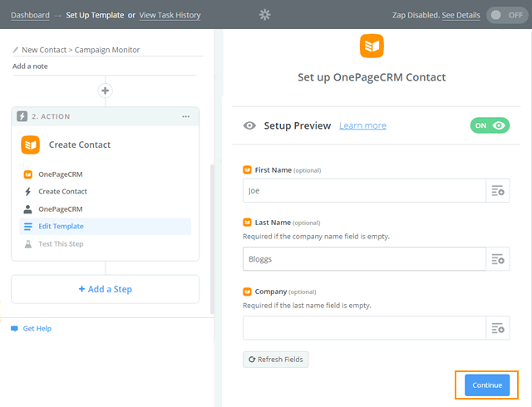Viewport: 532px width, 407px height.
Task: Click the chat bubble icon near Get Help
Action: [x=14, y=329]
